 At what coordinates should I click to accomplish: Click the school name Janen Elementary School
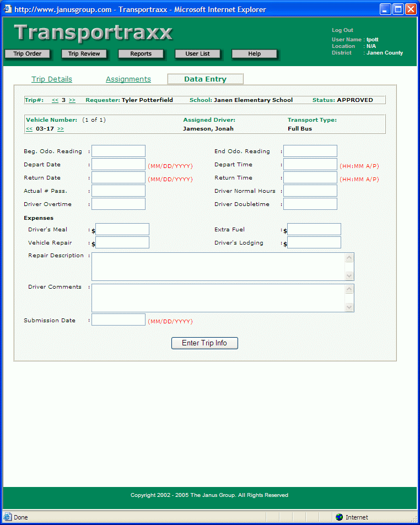click(x=253, y=100)
